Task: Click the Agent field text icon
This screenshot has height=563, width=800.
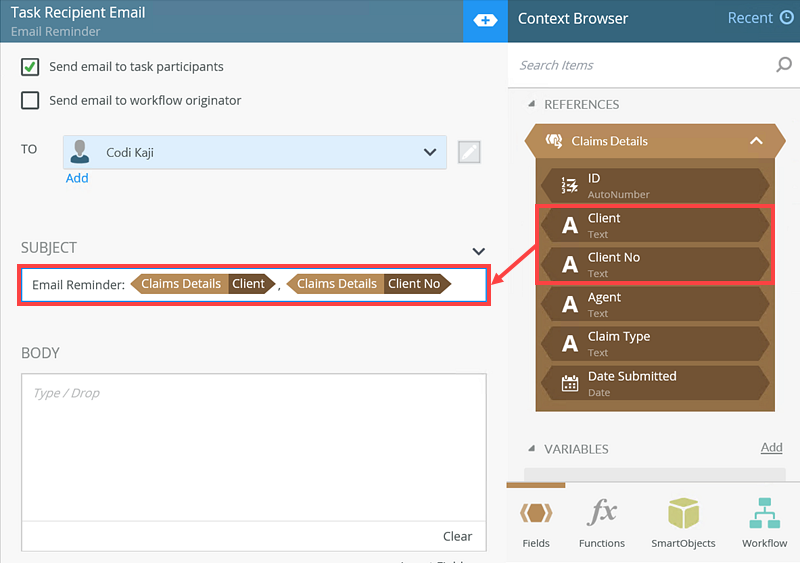Action: [x=570, y=304]
